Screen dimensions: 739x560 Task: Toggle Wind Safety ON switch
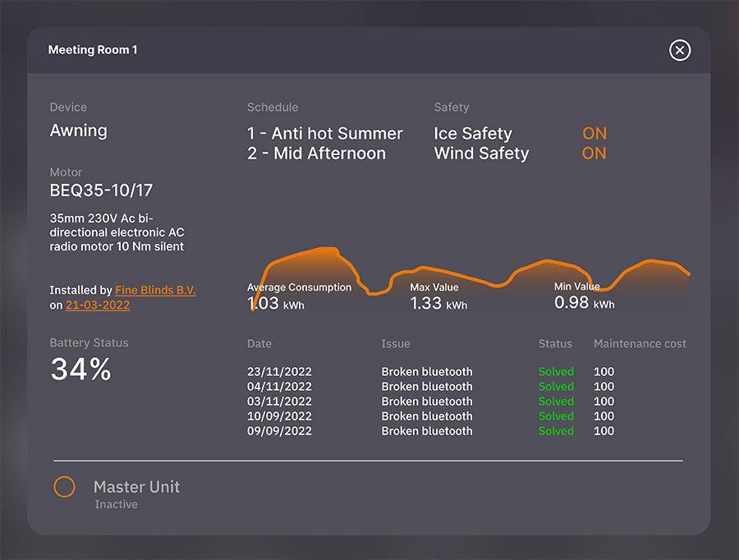(594, 154)
